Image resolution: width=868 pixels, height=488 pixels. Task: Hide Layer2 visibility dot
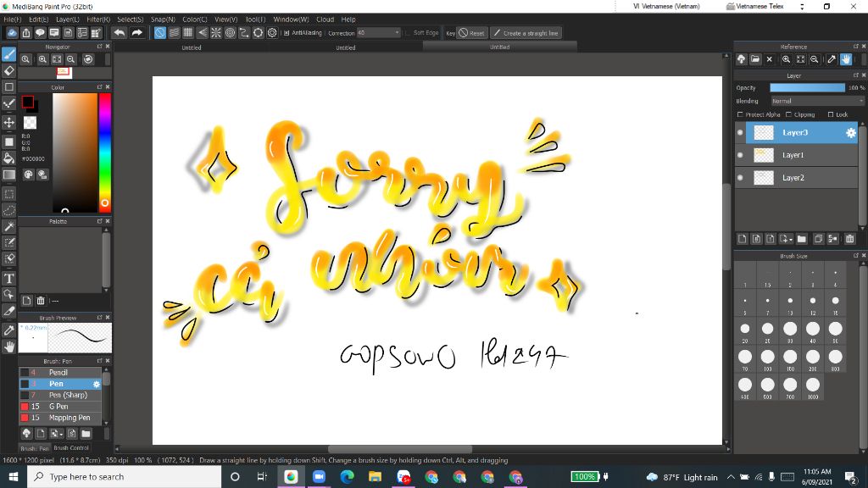click(740, 178)
